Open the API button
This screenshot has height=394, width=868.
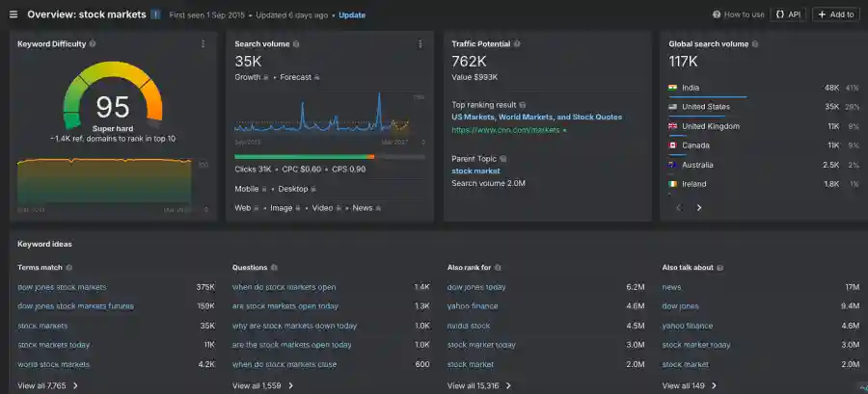(x=788, y=14)
